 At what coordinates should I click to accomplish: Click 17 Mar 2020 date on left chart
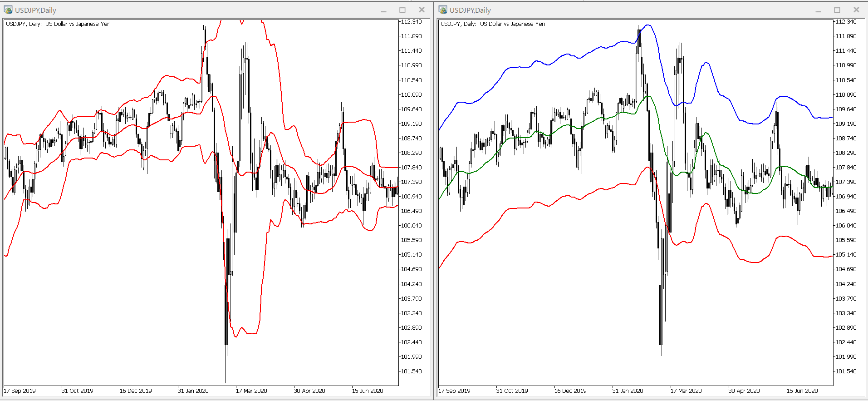(x=251, y=391)
